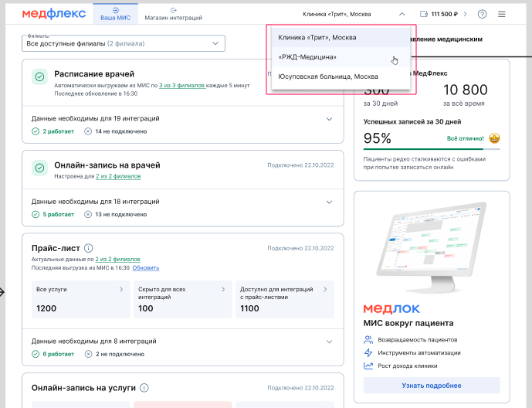Click Успешных записей за 30 дней heading
Viewport: 532px width, 408px height.
coord(412,121)
